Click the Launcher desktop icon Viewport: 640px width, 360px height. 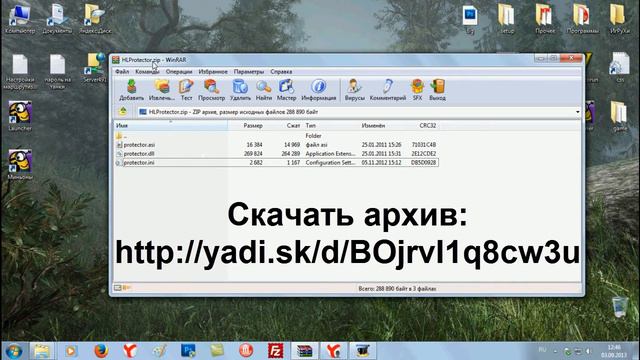pyautogui.click(x=20, y=116)
